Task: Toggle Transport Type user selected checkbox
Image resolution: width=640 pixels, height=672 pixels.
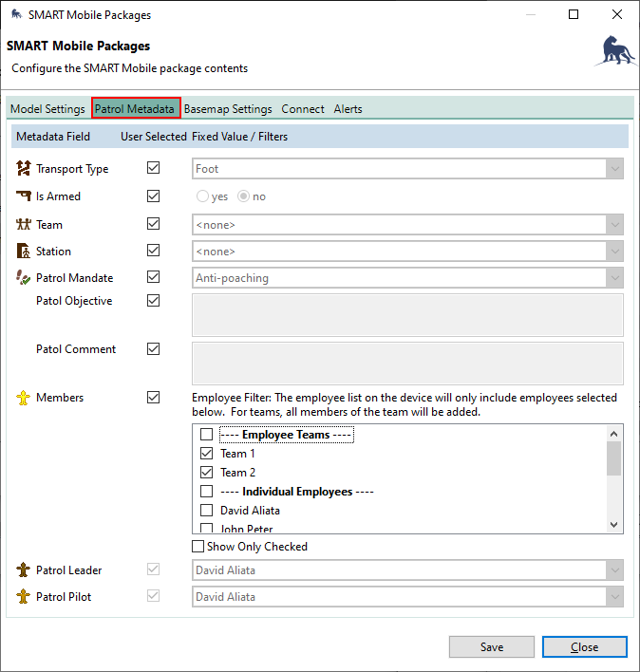Action: coord(154,169)
